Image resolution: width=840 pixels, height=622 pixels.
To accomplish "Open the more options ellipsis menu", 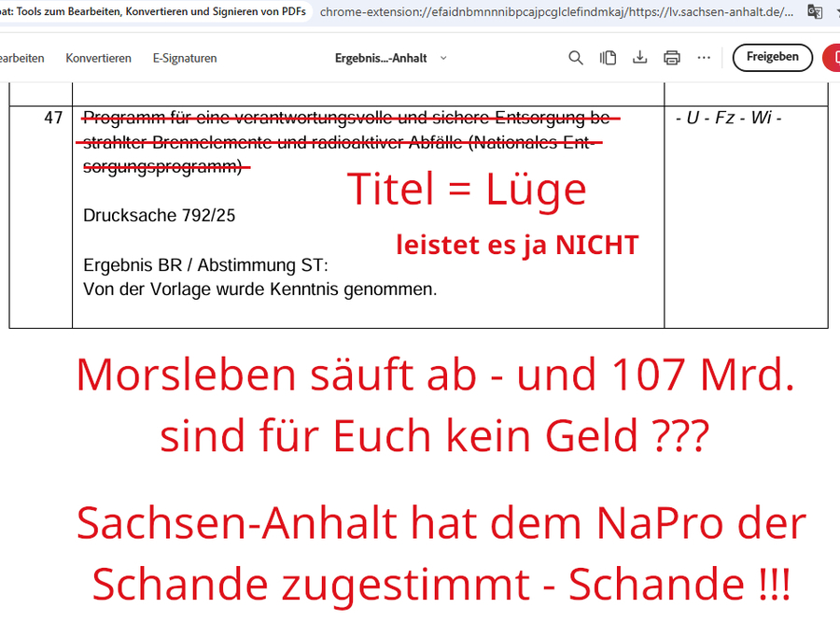I will point(703,57).
